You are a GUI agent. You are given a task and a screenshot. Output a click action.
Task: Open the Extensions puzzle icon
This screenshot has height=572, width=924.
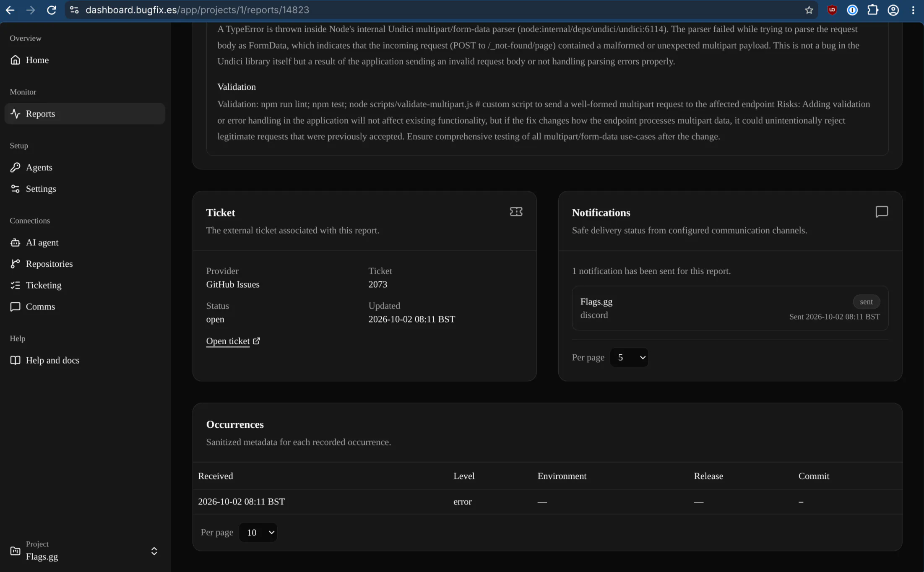point(873,10)
